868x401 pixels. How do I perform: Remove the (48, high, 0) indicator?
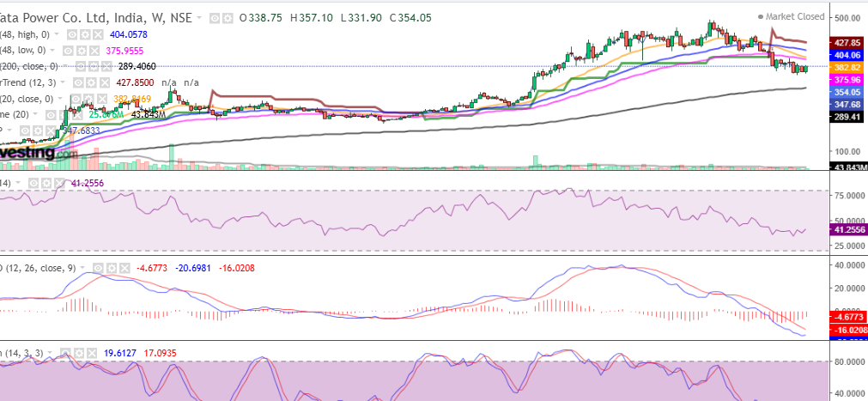[x=96, y=34]
